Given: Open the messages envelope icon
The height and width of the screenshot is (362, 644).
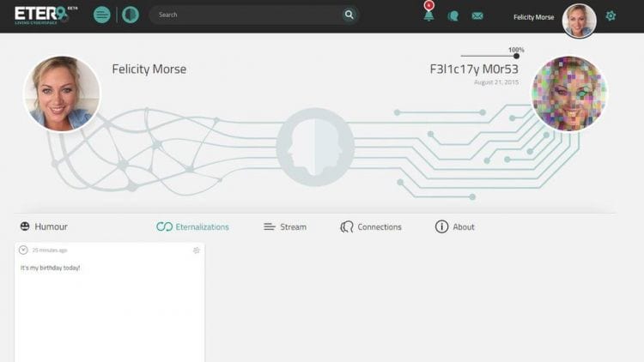Looking at the screenshot, I should 477,15.
